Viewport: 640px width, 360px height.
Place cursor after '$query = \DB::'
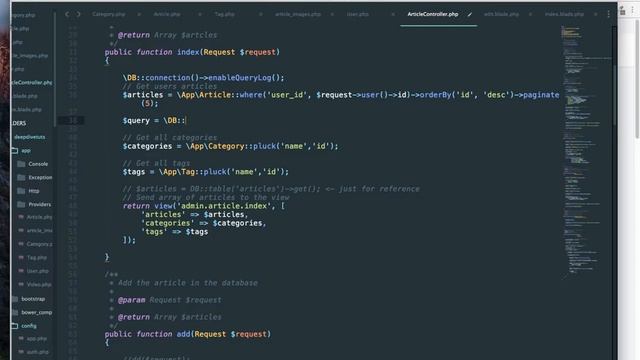186,120
